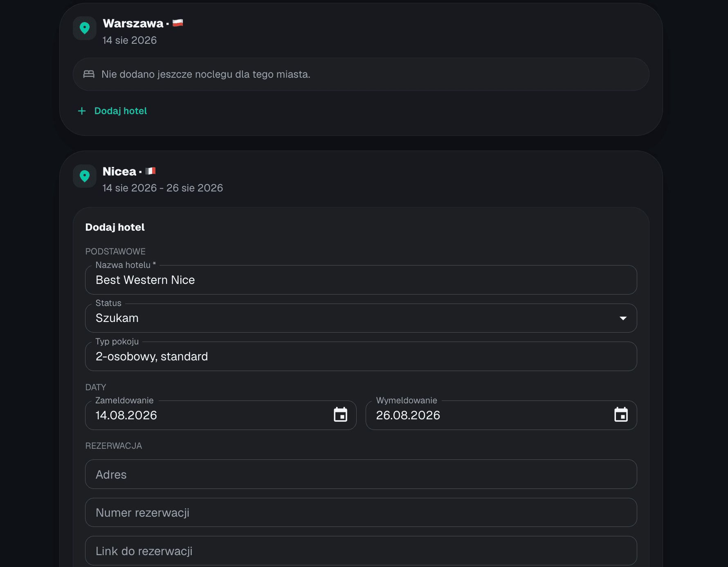Viewport: 728px width, 567px height.
Task: Focus the Link do rezerwacji field
Action: click(x=361, y=551)
